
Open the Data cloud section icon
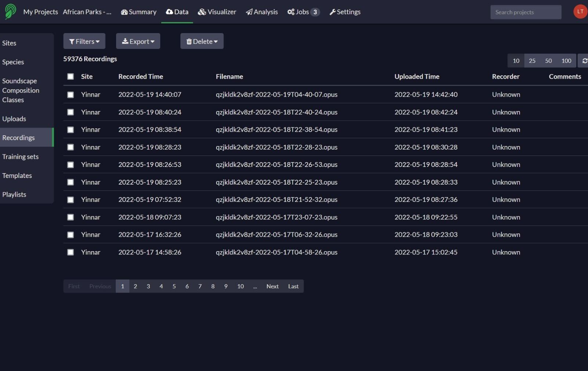(169, 11)
